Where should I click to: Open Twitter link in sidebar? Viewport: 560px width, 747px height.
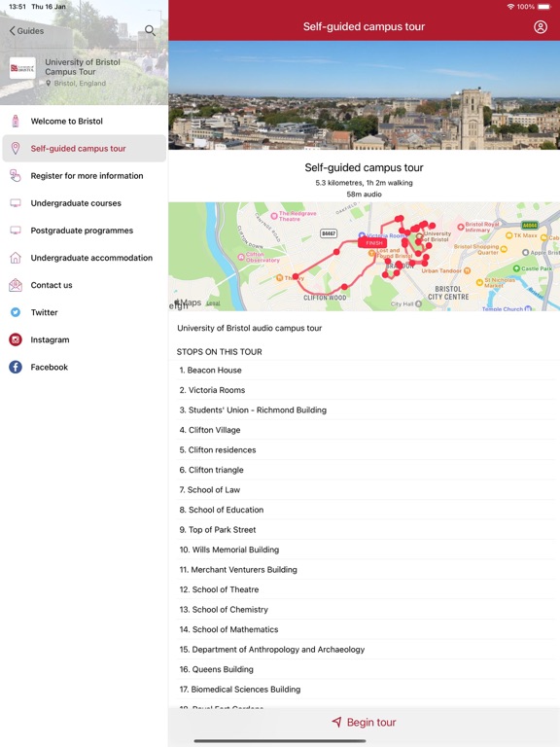tap(85, 312)
